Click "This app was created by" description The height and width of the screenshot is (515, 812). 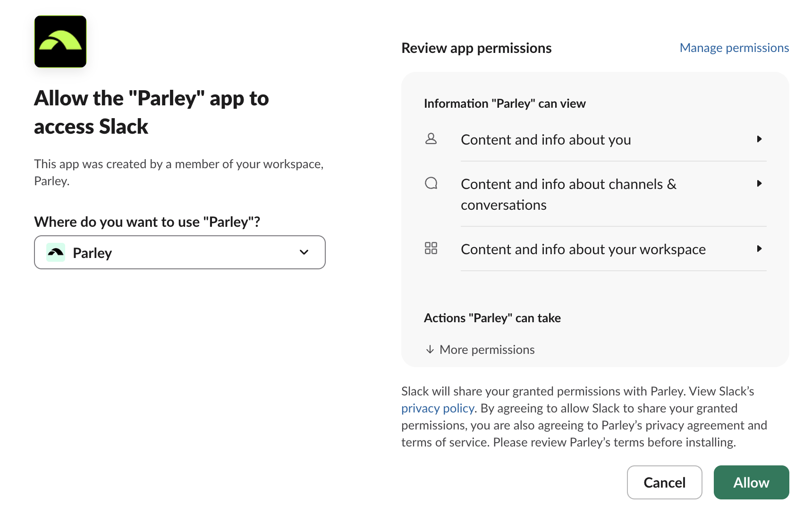pyautogui.click(x=179, y=172)
